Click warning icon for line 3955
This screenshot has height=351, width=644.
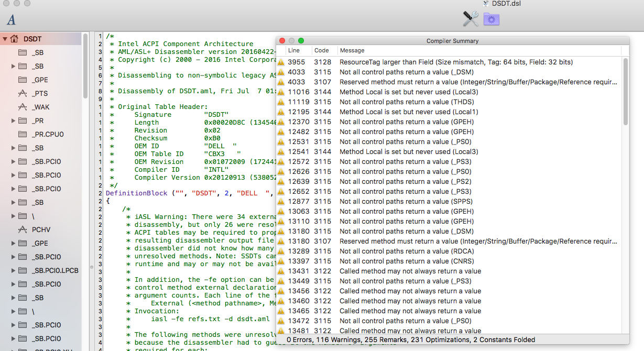coord(281,62)
